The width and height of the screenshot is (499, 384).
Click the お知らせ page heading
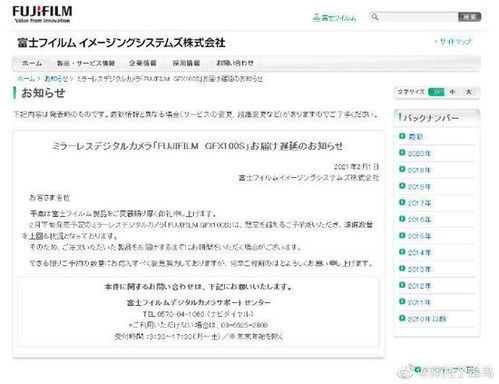pos(43,93)
